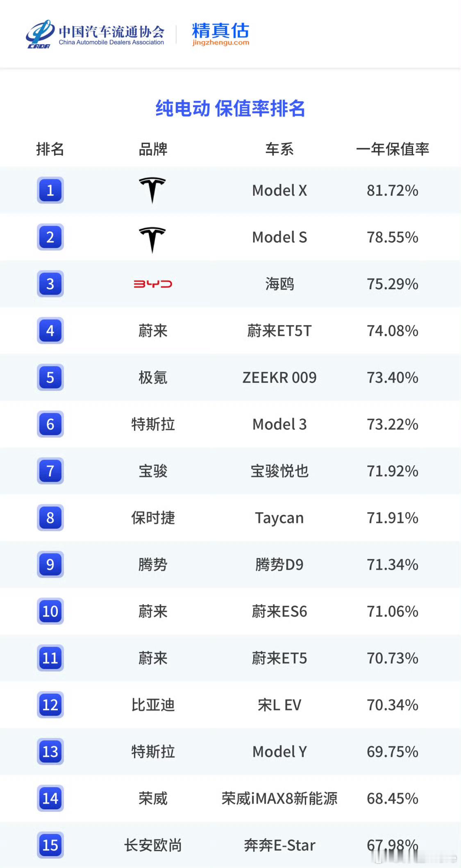Click the 纯电动 保值率排名 title
Image resolution: width=461 pixels, height=868 pixels.
click(230, 109)
